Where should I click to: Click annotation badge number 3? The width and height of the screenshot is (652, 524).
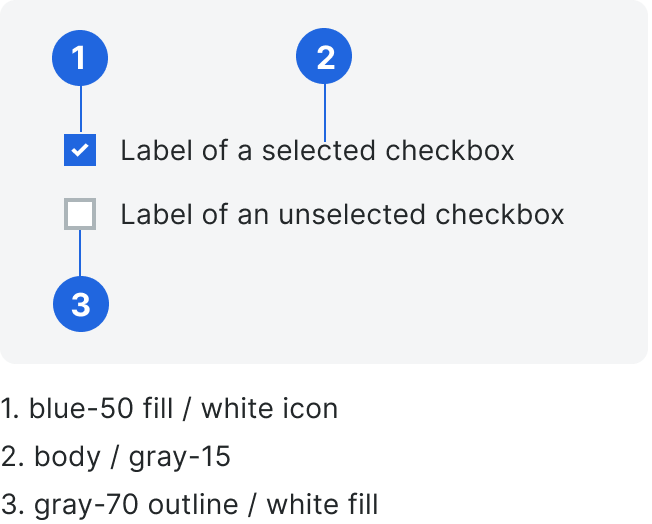coord(81,304)
